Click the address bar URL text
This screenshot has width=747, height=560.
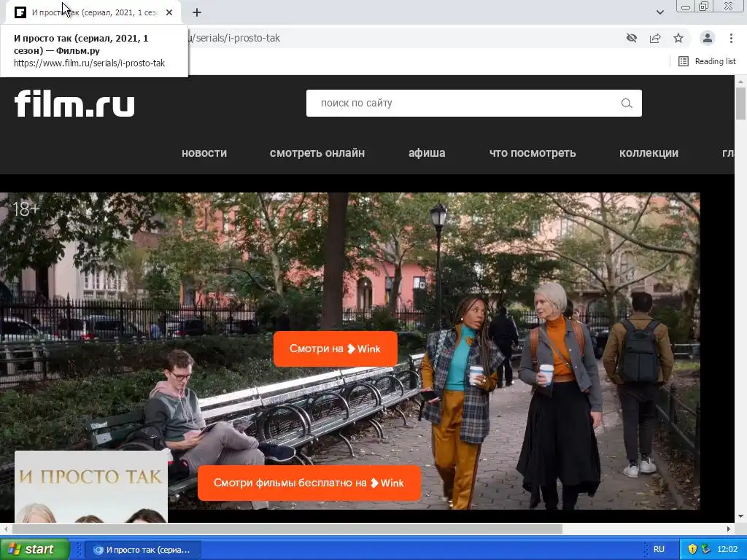pyautogui.click(x=234, y=38)
